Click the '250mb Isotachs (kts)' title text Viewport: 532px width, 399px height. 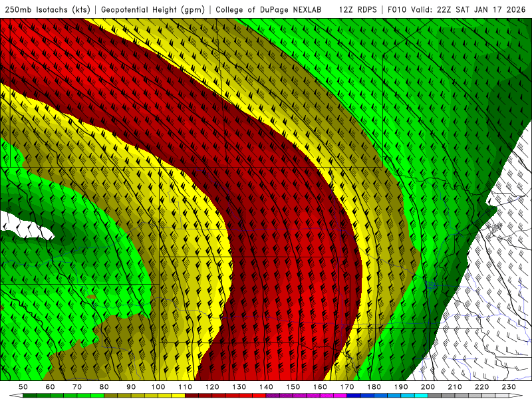click(x=47, y=9)
